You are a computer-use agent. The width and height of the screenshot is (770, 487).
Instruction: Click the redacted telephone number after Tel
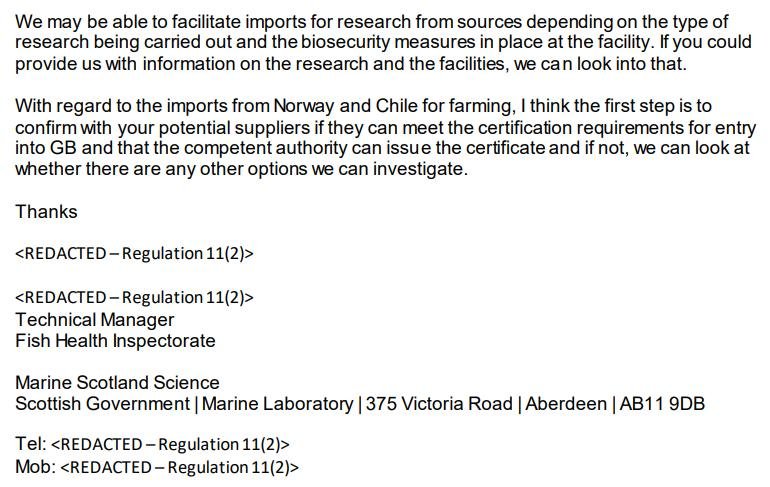pyautogui.click(x=170, y=444)
